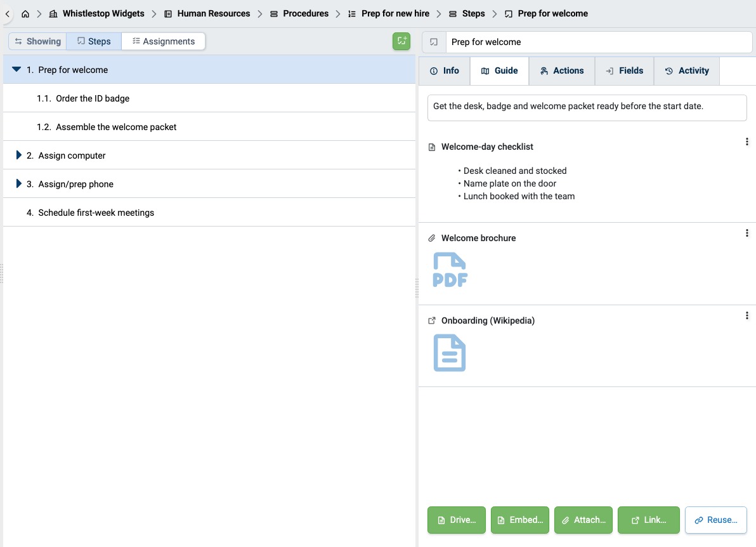The image size is (756, 547).
Task: Click the green add step icon
Action: 401,41
